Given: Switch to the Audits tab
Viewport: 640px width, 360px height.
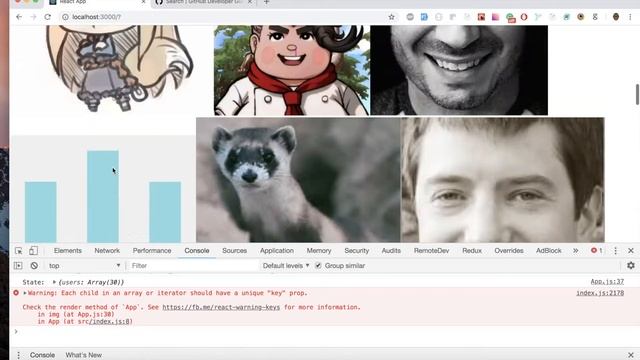Looking at the screenshot, I should 391,251.
